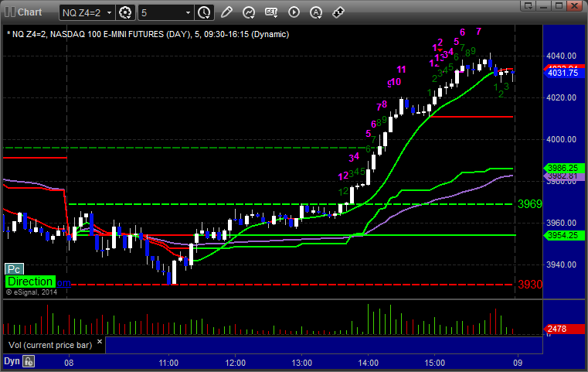Click the 08 date label on time axis
This screenshot has width=588, height=372.
pos(69,363)
